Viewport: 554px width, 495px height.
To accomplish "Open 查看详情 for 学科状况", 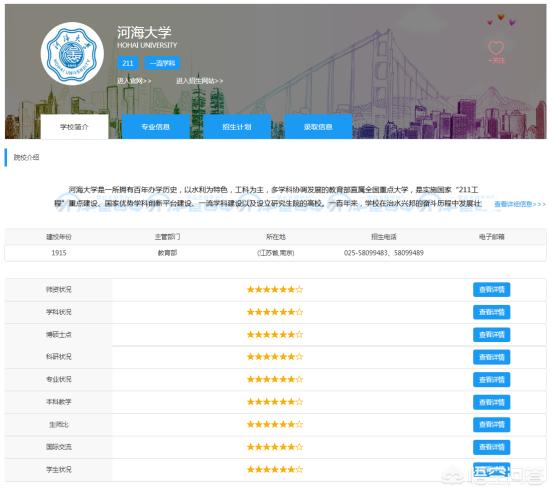I will point(491,312).
